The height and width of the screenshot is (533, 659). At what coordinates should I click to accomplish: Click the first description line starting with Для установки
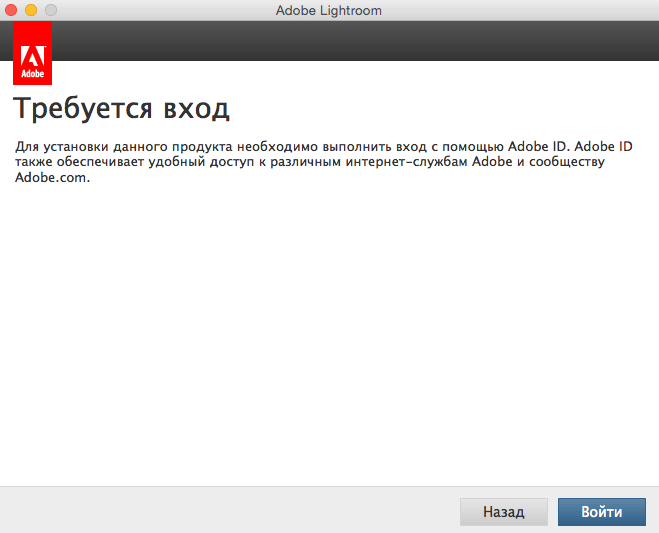tap(324, 146)
